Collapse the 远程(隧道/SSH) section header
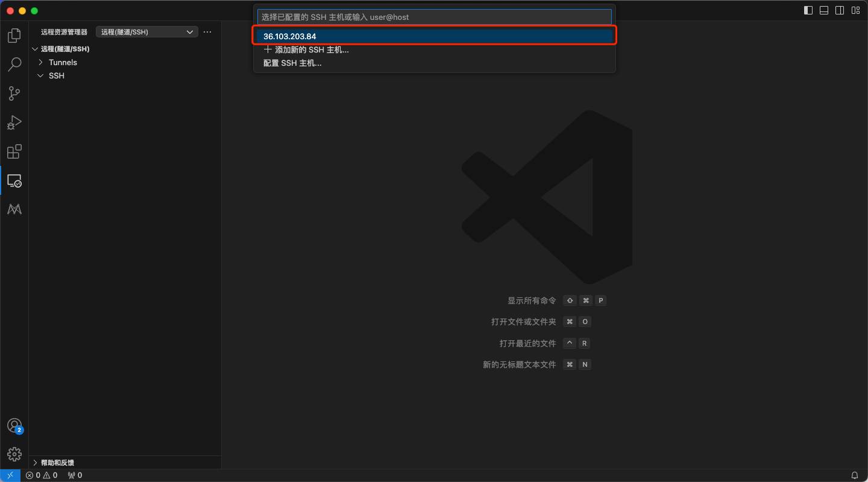The width and height of the screenshot is (868, 482). pyautogui.click(x=125, y=49)
